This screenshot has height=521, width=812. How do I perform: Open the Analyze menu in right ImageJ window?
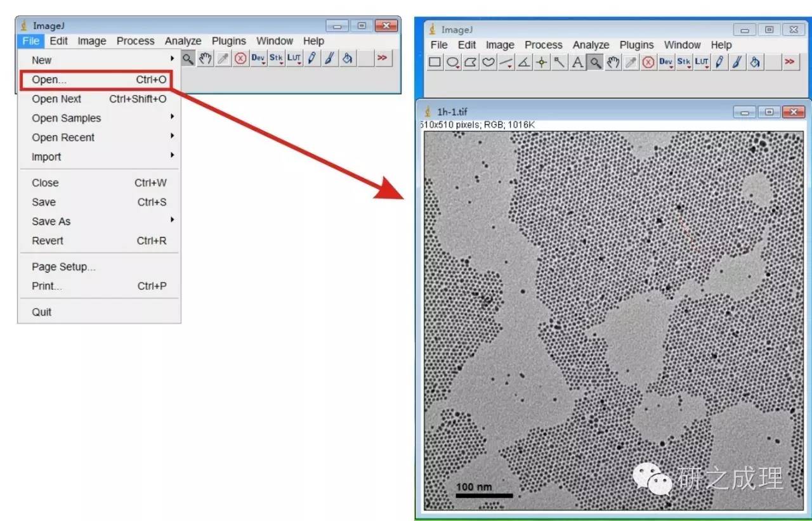[x=591, y=45]
